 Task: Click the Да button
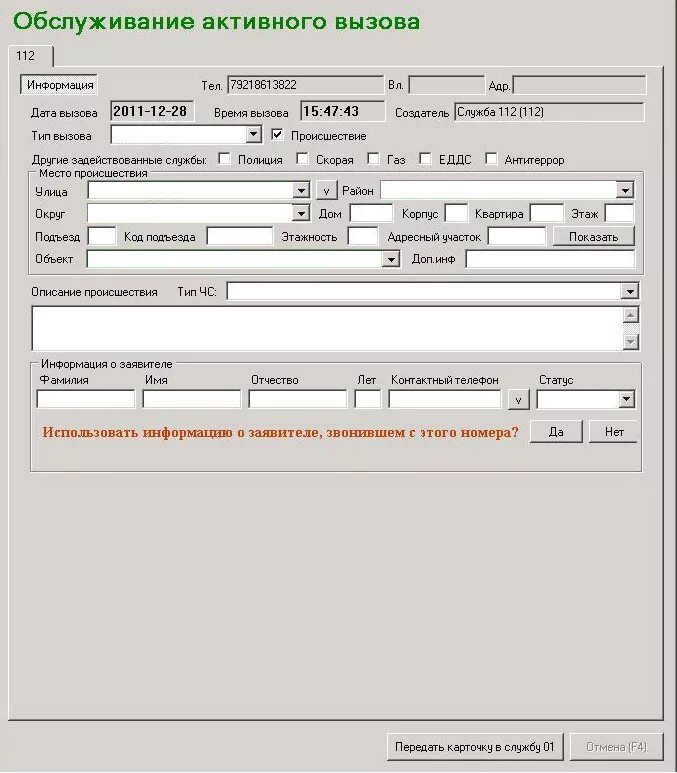coord(556,432)
